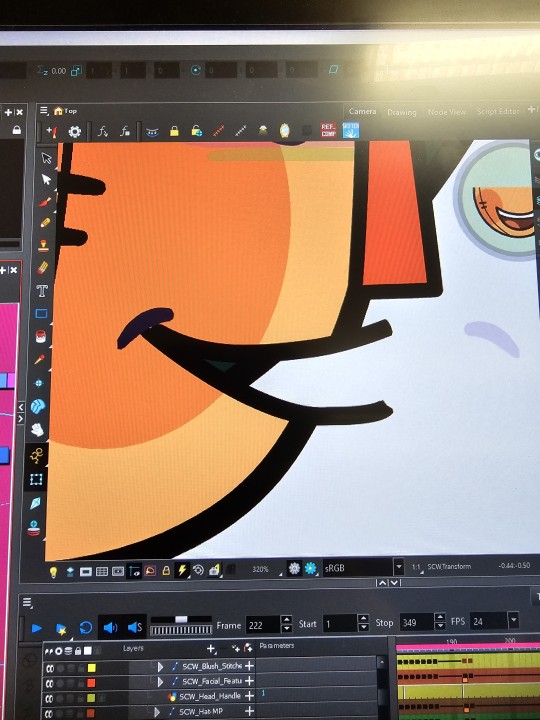The height and width of the screenshot is (720, 540).
Task: Select the Rigging bone tool
Action: click(37, 456)
